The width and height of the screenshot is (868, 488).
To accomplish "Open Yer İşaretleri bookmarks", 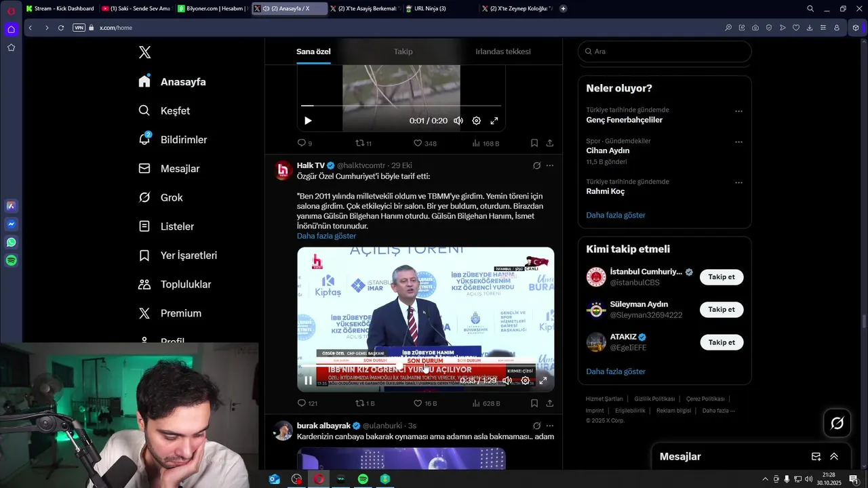I will 178,256.
